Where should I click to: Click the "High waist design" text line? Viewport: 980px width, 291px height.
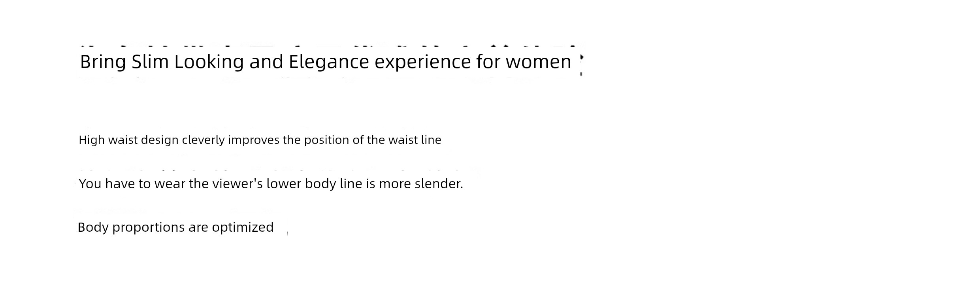coord(260,140)
